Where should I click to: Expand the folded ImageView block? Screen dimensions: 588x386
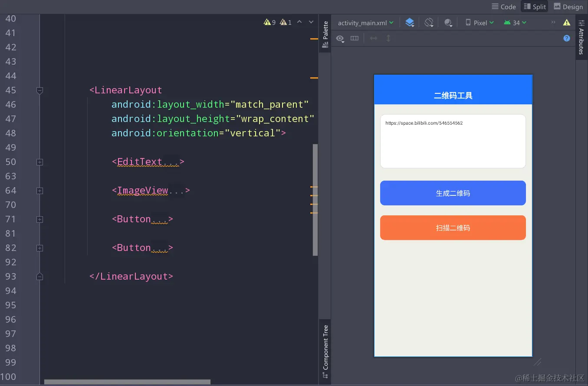40,191
